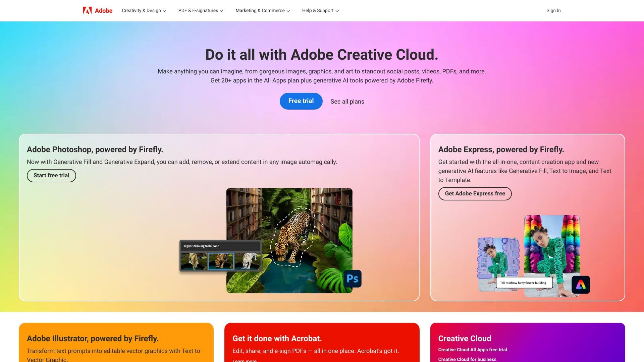Open Creative Cloud All Apps free trial
644x362 pixels.
(x=472, y=350)
